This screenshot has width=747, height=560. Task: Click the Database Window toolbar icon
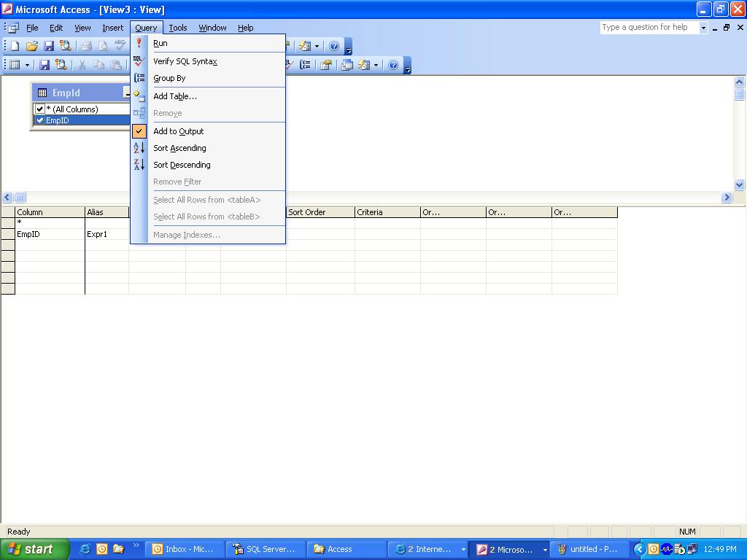pos(347,65)
